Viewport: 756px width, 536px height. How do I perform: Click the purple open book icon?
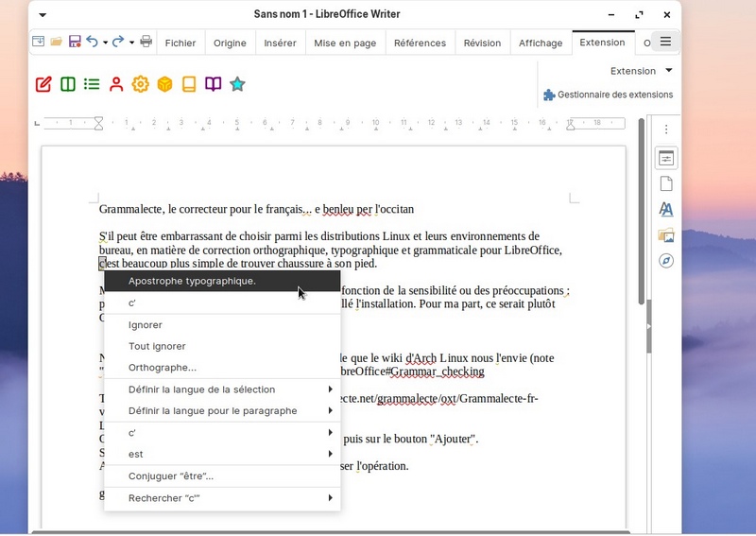point(214,84)
